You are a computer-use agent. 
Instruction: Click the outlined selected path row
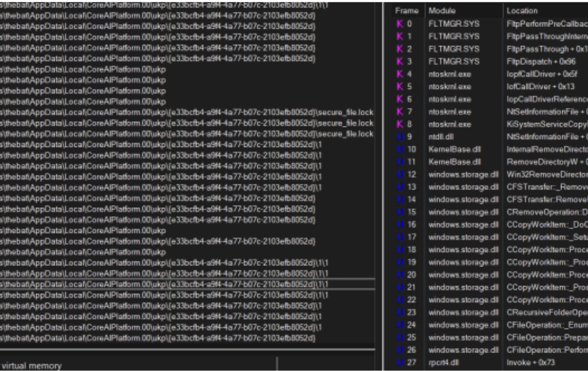tap(187, 284)
